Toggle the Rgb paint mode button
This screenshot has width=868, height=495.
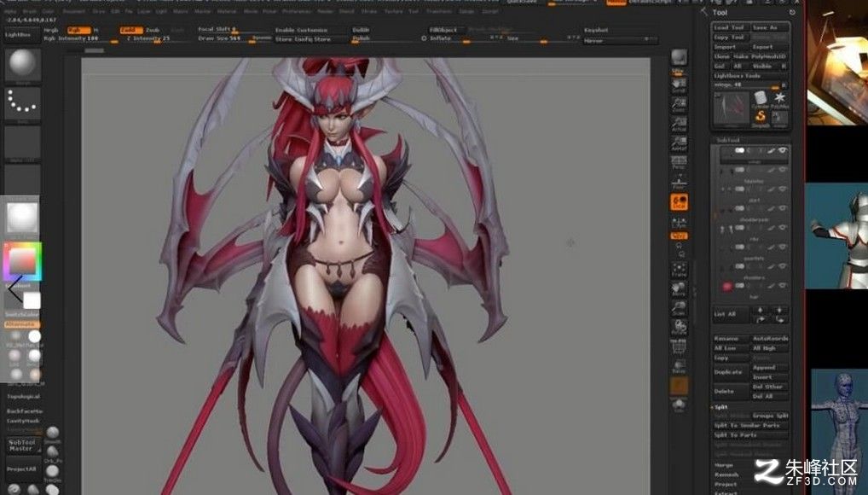point(78,30)
